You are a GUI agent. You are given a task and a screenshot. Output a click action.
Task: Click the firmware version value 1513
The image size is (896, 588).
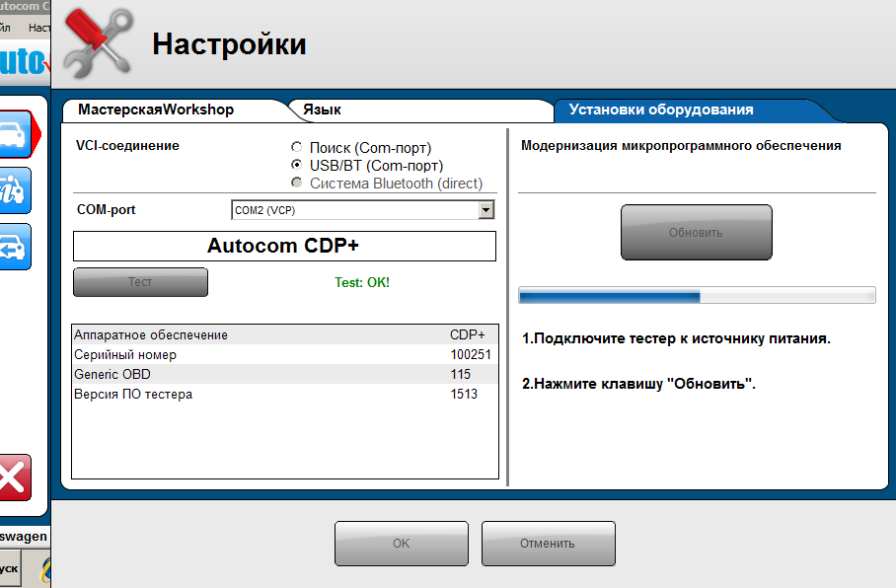pyautogui.click(x=464, y=394)
